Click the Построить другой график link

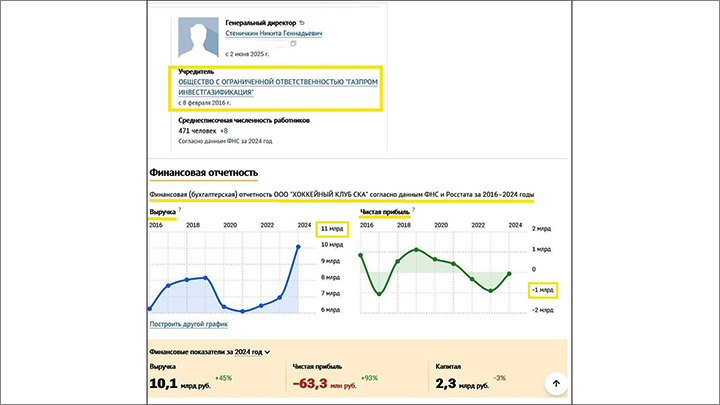[188, 324]
